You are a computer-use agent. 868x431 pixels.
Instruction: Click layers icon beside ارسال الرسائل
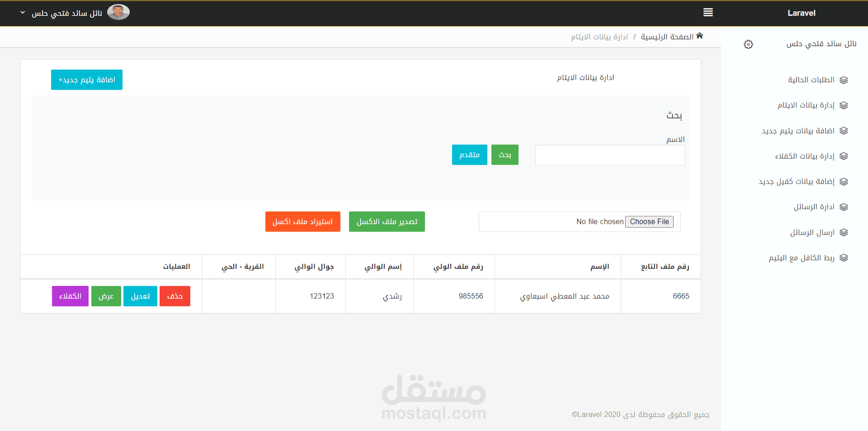[844, 232]
